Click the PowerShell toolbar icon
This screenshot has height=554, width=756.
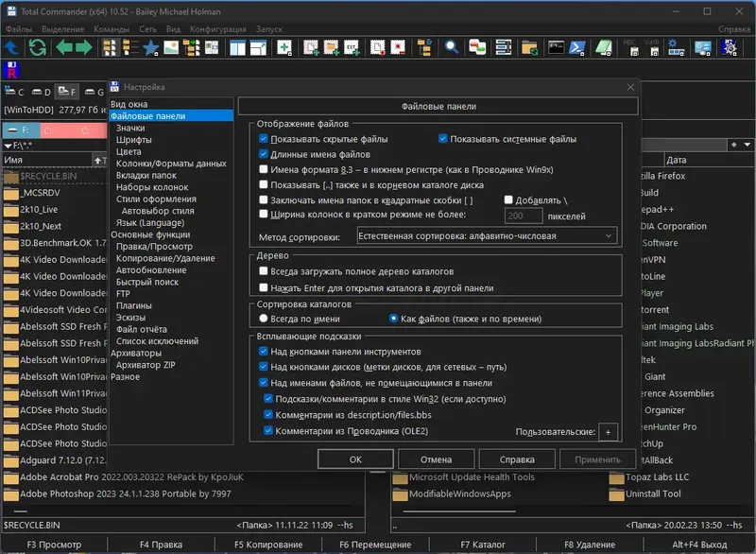(577, 47)
